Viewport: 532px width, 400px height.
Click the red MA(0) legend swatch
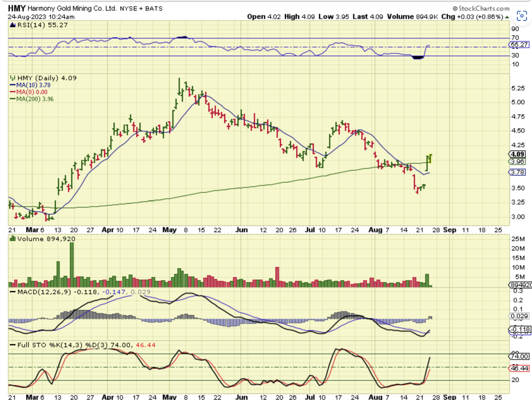pyautogui.click(x=13, y=92)
